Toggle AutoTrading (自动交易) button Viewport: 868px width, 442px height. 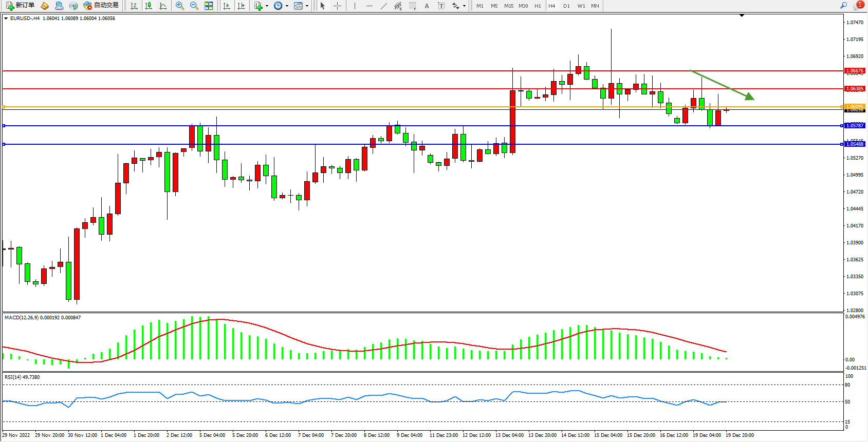(101, 6)
